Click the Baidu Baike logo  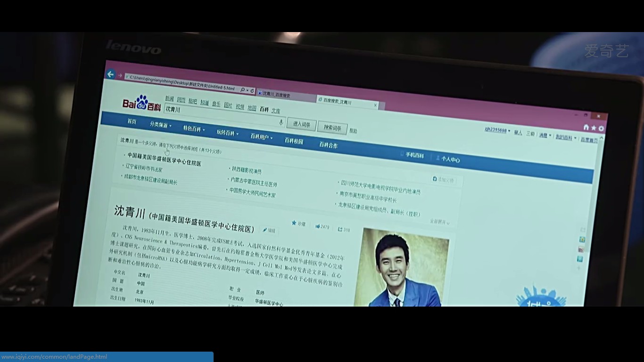click(141, 103)
